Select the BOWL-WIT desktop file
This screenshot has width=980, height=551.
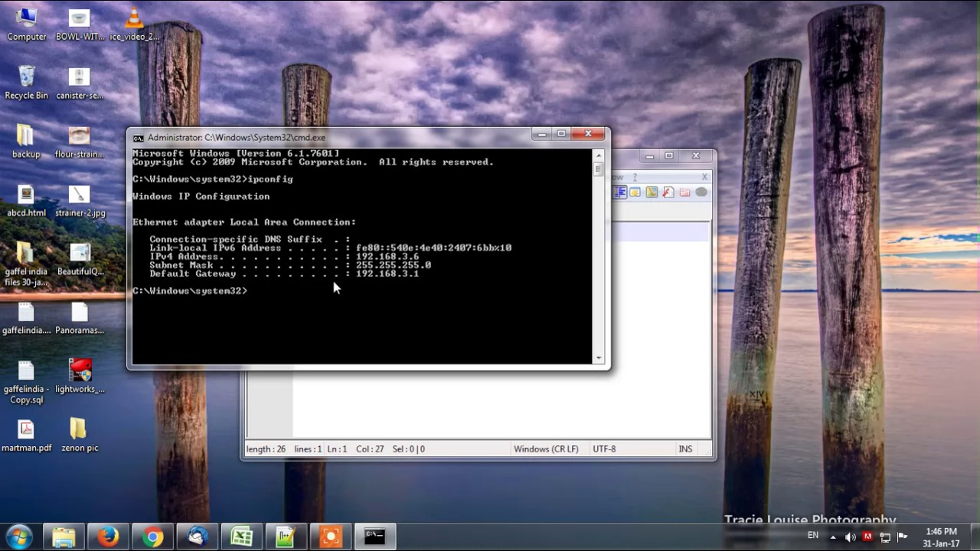point(80,24)
